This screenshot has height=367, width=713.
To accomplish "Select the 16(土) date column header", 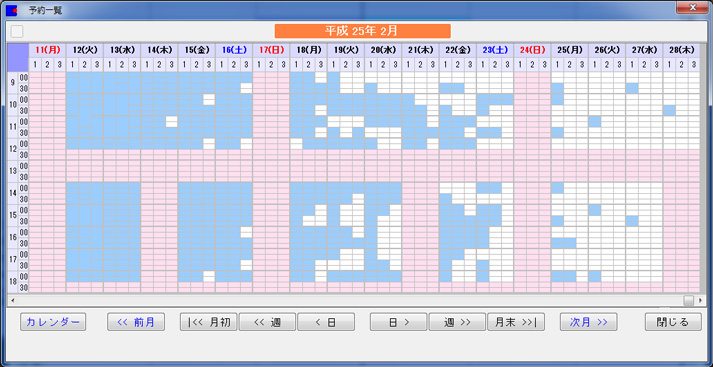I will (x=234, y=50).
